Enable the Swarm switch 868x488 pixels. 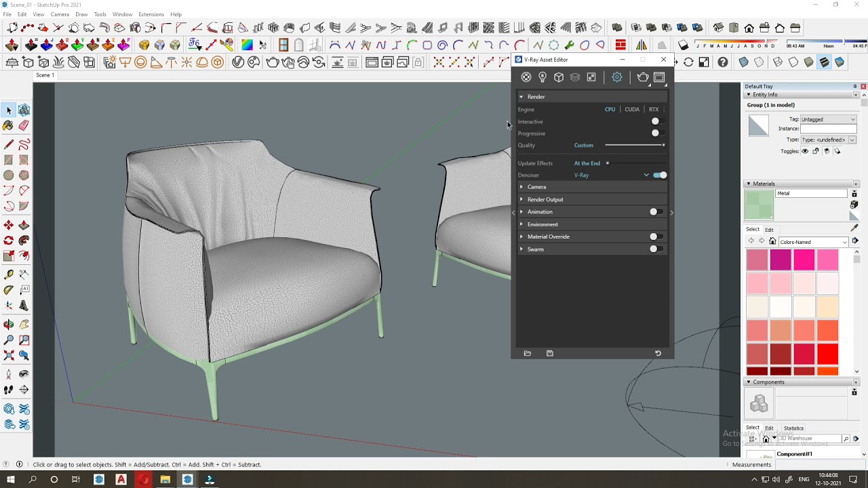[x=655, y=249]
